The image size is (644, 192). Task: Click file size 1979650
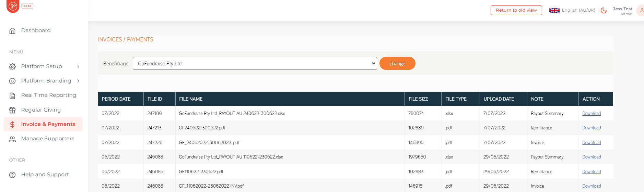417,157
